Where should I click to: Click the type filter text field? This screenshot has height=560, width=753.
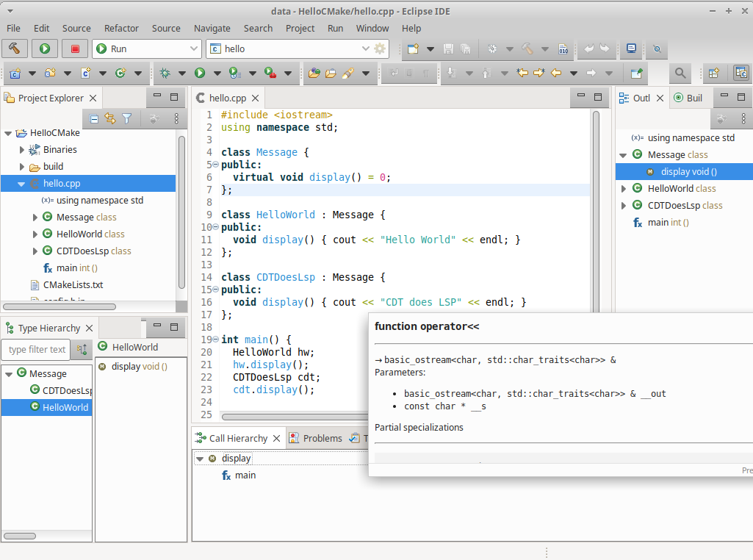click(37, 349)
